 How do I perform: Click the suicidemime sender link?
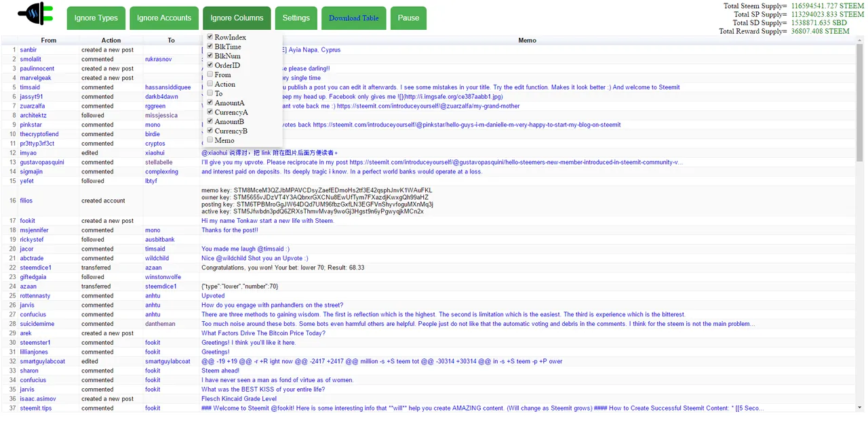(37, 324)
